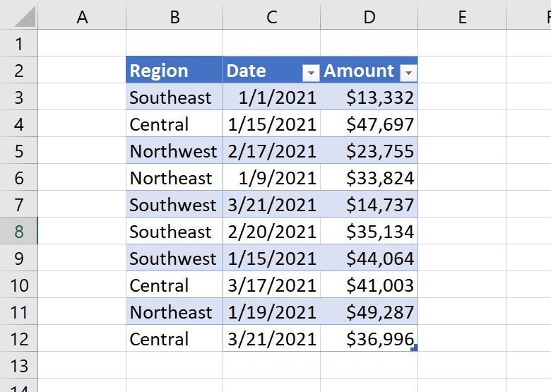This screenshot has width=551, height=392.
Task: Click the Northwest region cell
Action: tap(174, 151)
